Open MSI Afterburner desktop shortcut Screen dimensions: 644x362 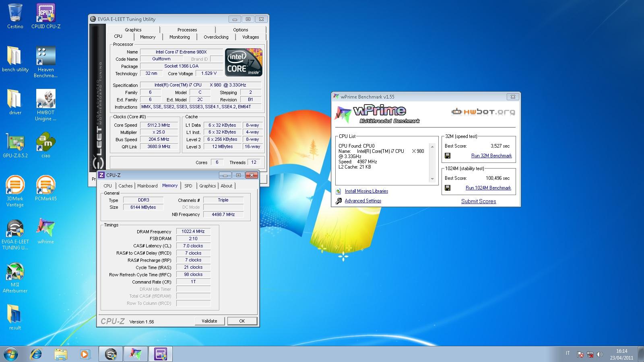click(x=15, y=277)
